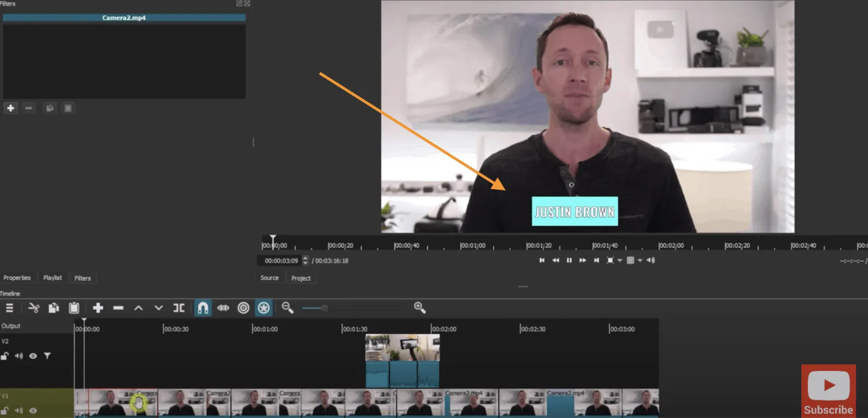The height and width of the screenshot is (418, 868).
Task: Mute the V1 track audio
Action: tap(19, 410)
